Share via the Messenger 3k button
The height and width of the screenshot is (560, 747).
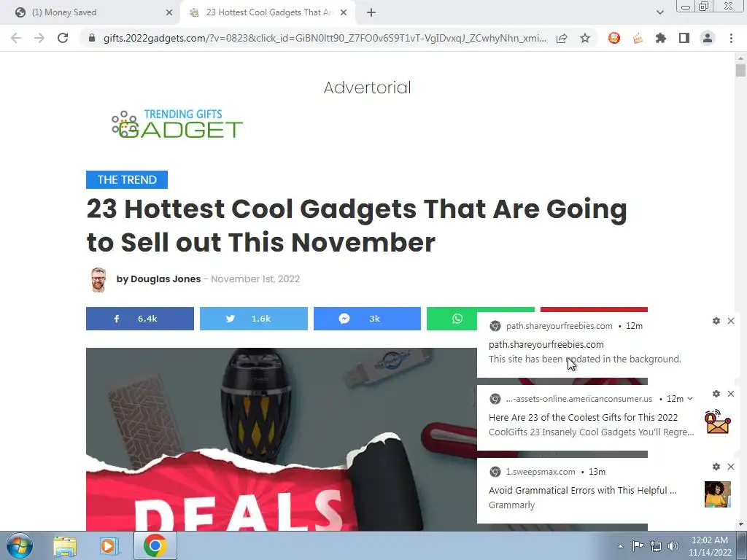click(x=368, y=319)
